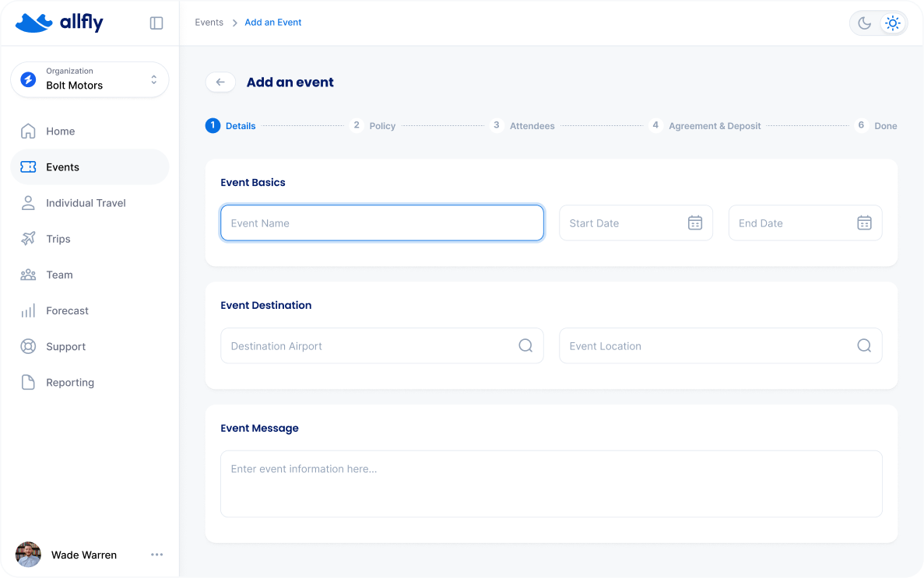Screen dimensions: 924x578
Task: Select the Team members icon
Action: (28, 274)
